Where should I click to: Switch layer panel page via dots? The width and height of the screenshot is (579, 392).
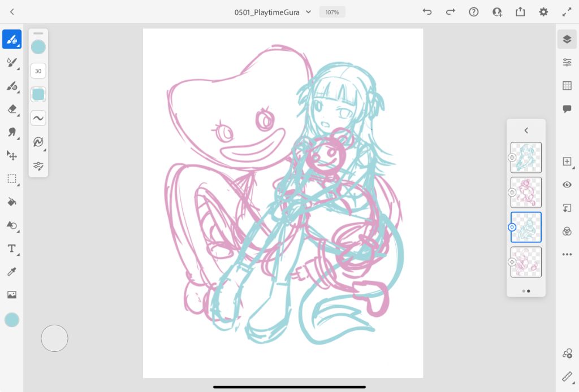coord(526,291)
